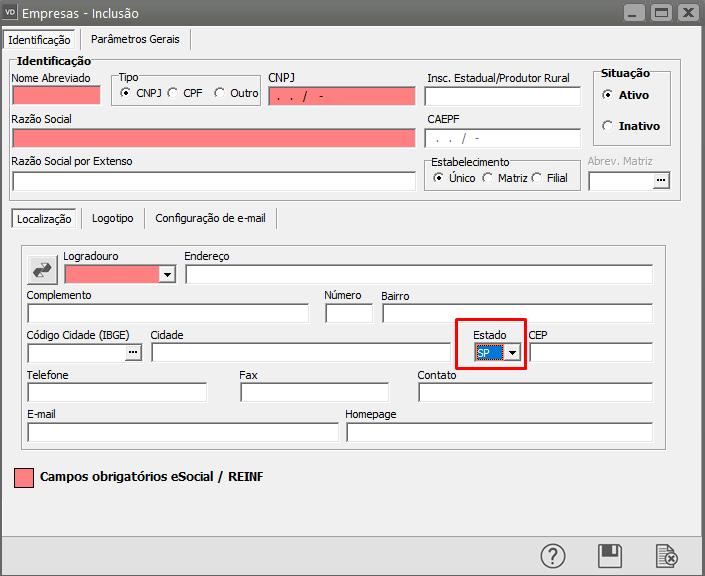
Task: Open the Código Cidade (IBGE) lookup button
Action: 133,352
